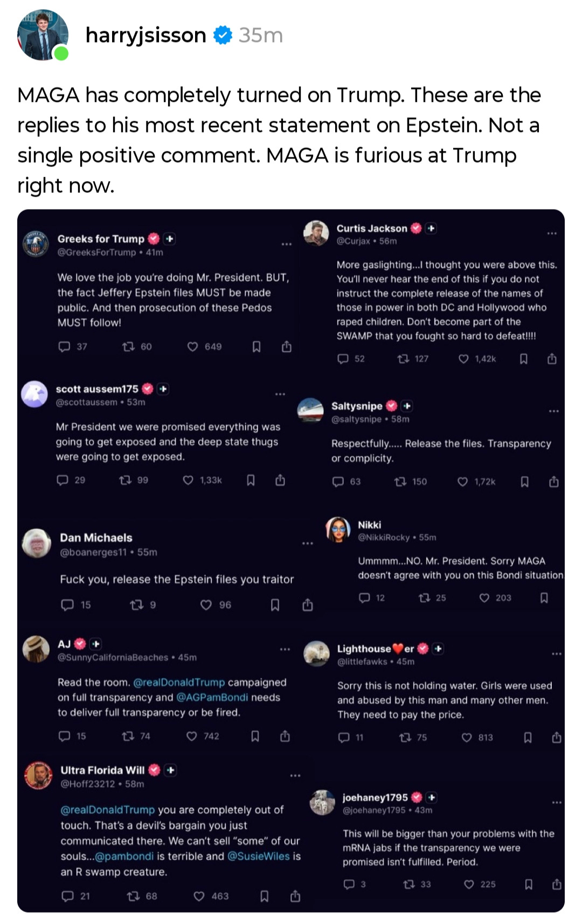
Task: Open the @SusieWiles mention link
Action: pyautogui.click(x=258, y=856)
